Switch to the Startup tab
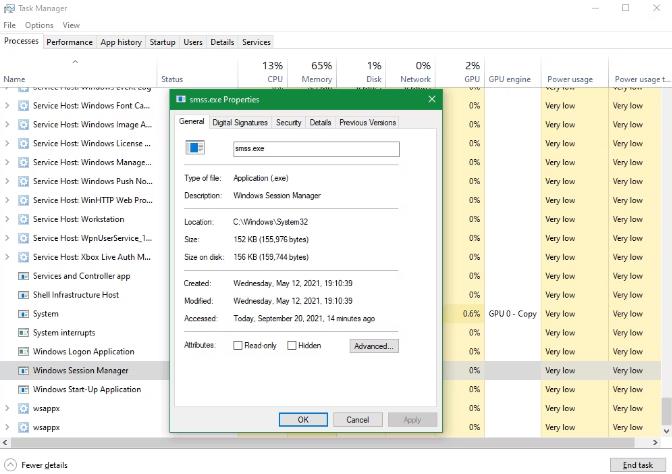This screenshot has height=474, width=672. (x=162, y=42)
